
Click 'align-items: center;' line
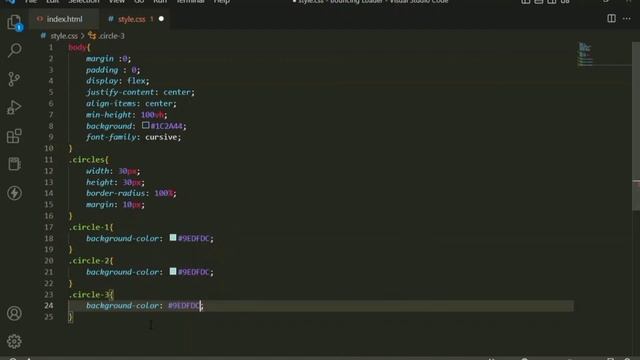131,104
